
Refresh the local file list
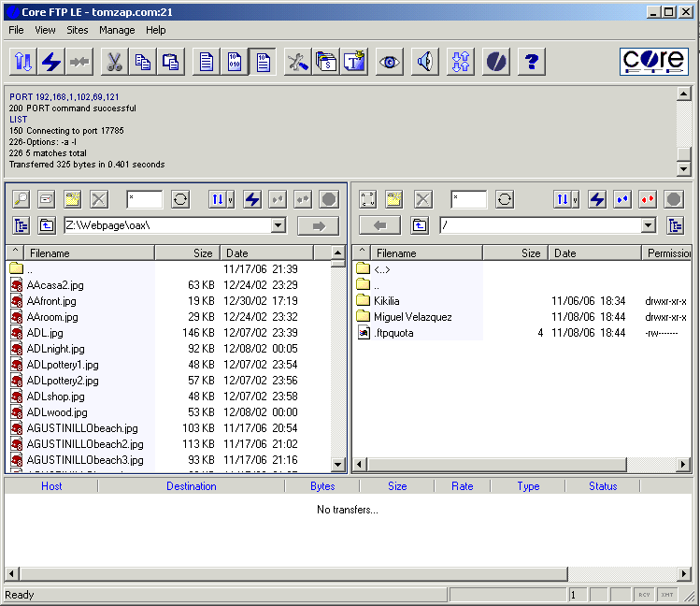click(180, 199)
